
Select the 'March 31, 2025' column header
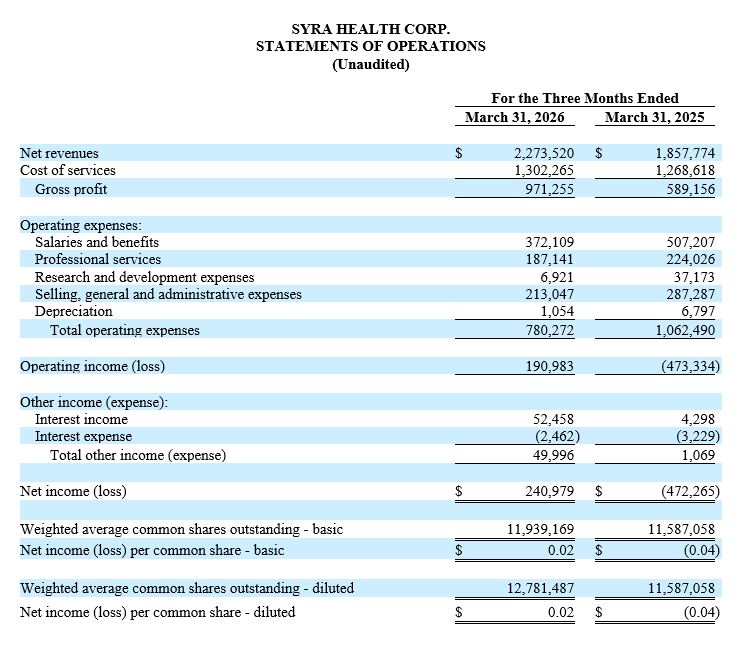pos(655,117)
